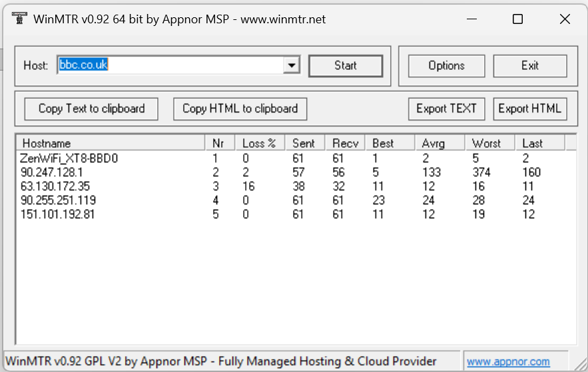Screen dimensions: 588x372
Task: Copy HTML to clipboard
Action: pos(240,109)
